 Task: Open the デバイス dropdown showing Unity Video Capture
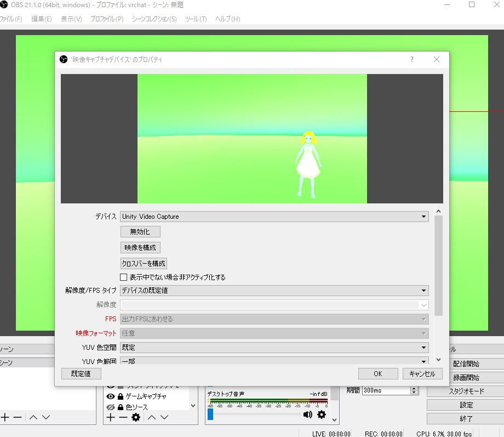point(274,216)
